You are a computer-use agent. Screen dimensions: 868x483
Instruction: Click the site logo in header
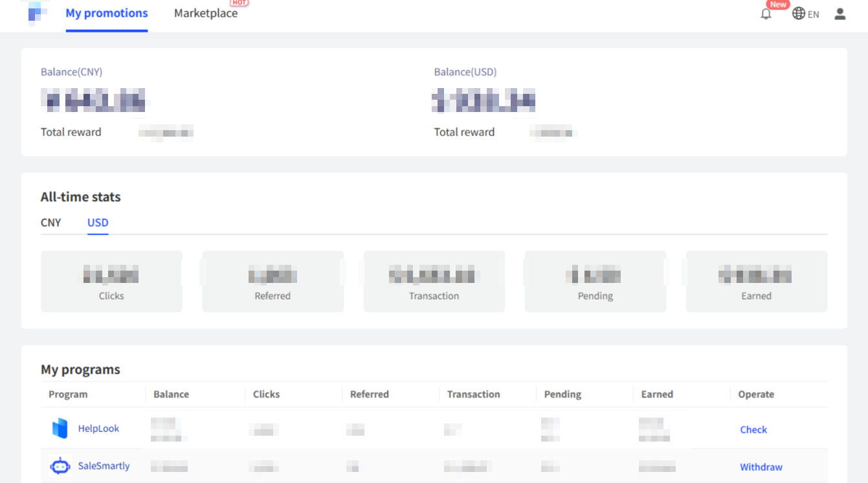(38, 12)
